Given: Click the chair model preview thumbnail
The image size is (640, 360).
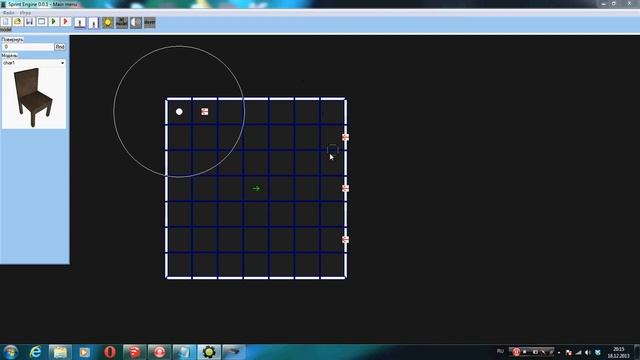Looking at the screenshot, I should (34, 98).
